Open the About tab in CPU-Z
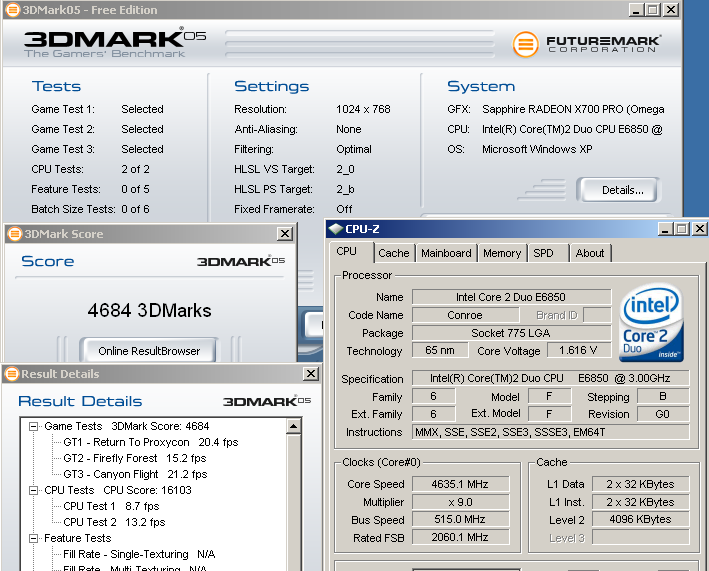Viewport: 709px width, 571px height. 590,253
